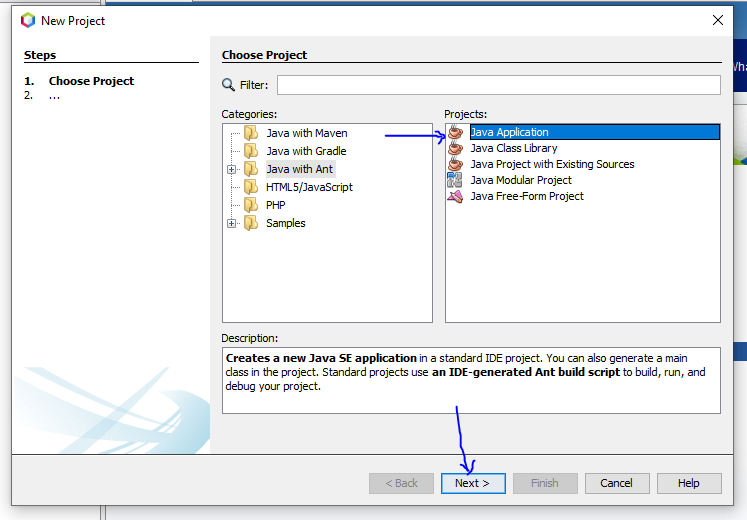The width and height of the screenshot is (747, 520).
Task: Click the PHP folder icon
Action: [251, 205]
